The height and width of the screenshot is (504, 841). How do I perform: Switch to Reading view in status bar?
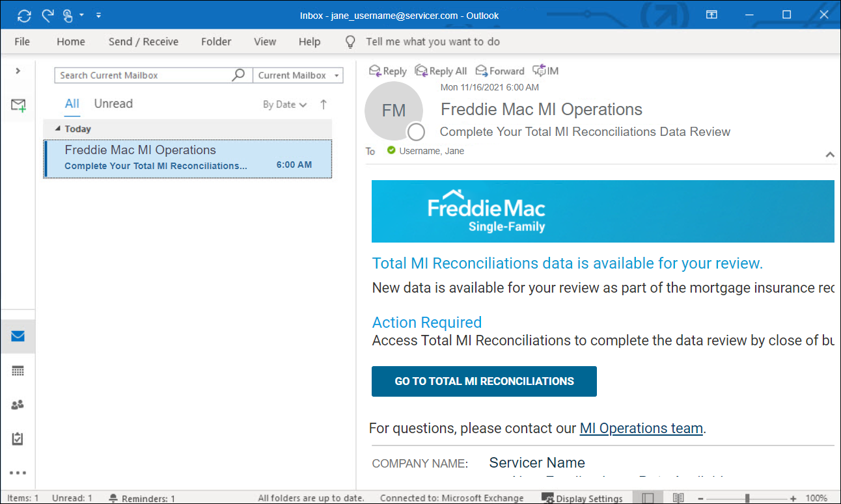click(x=678, y=498)
